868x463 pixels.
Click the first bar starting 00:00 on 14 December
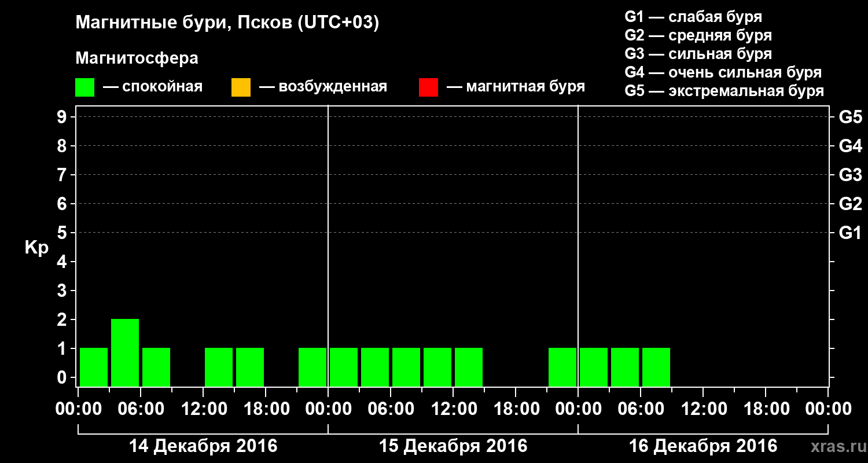point(94,367)
